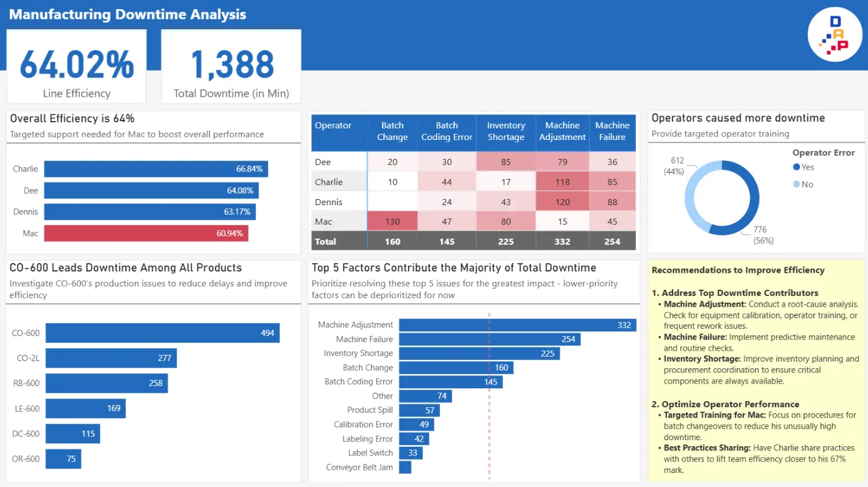
Task: Select the dark blue Yes legend marker
Action: 796,167
